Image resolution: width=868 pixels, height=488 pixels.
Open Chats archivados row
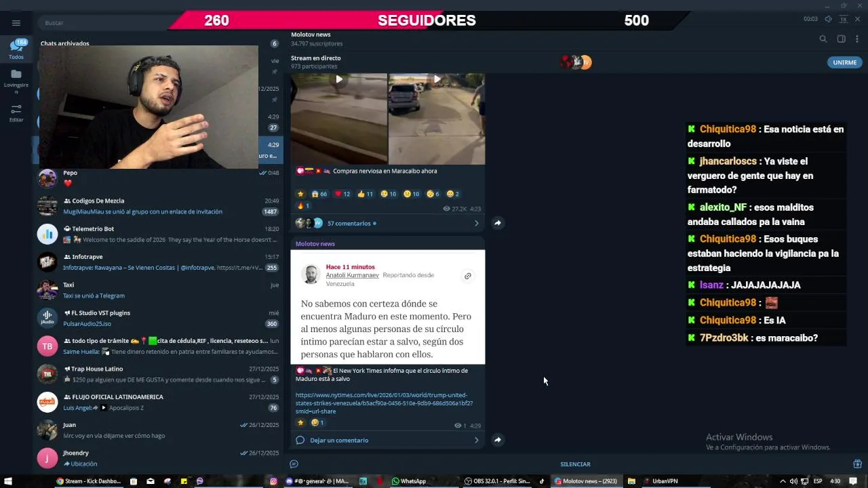(x=159, y=43)
